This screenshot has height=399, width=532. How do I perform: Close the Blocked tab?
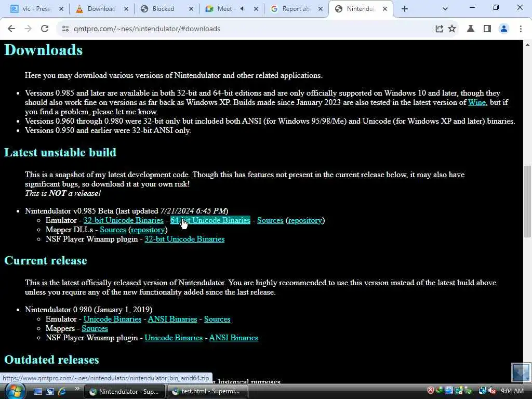point(191,9)
